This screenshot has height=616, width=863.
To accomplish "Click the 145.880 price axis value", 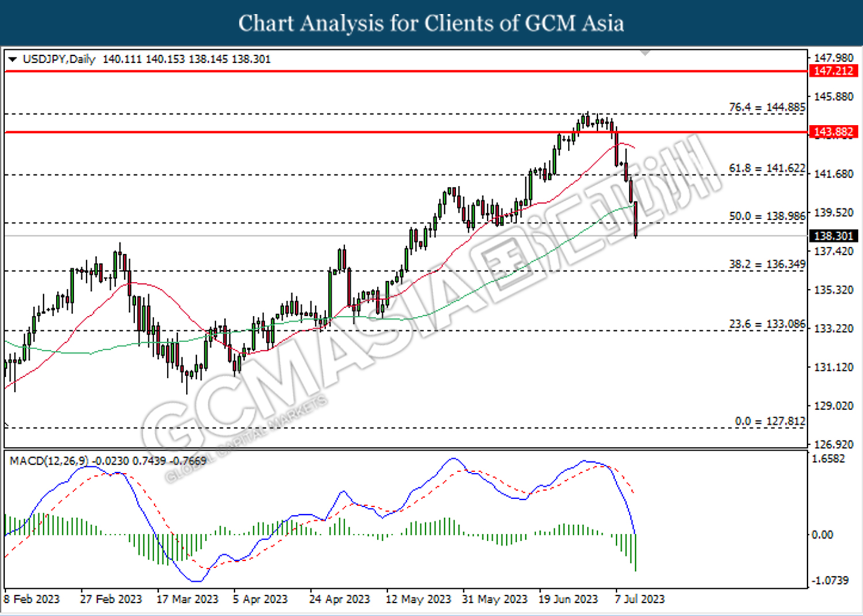I will (x=834, y=96).
